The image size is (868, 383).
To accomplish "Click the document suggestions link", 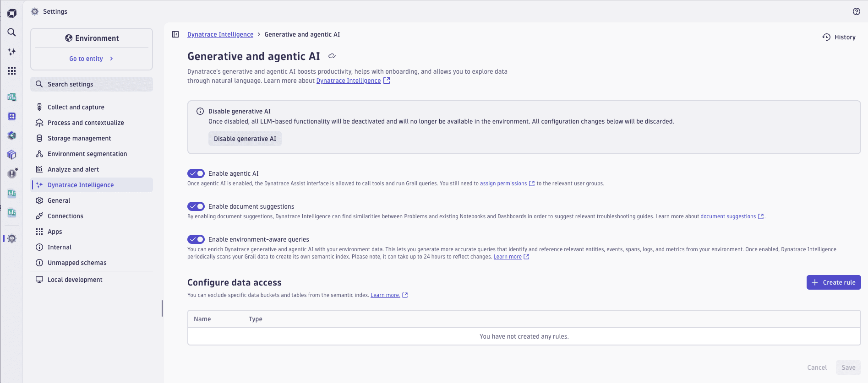I will click(728, 216).
